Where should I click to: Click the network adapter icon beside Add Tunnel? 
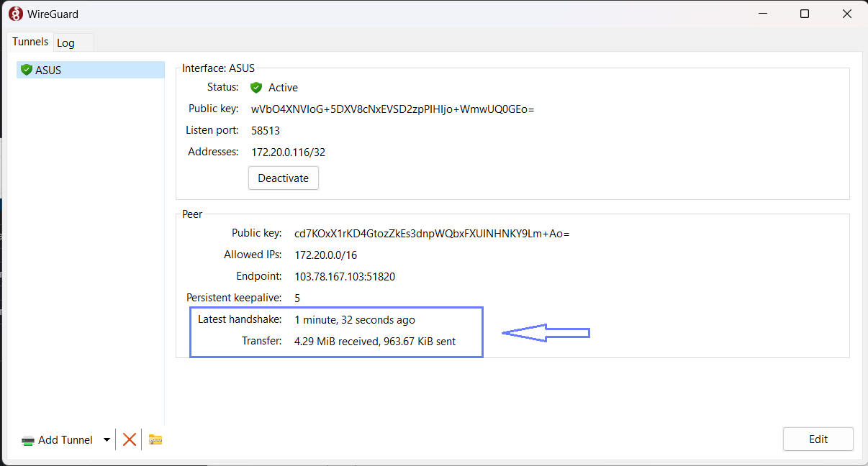tap(28, 440)
